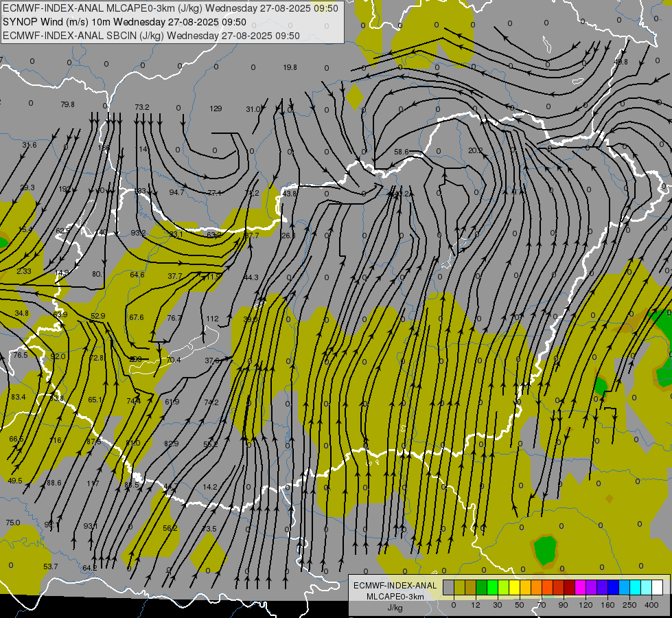
Task: Click legend scale label 50
Action: tap(520, 605)
